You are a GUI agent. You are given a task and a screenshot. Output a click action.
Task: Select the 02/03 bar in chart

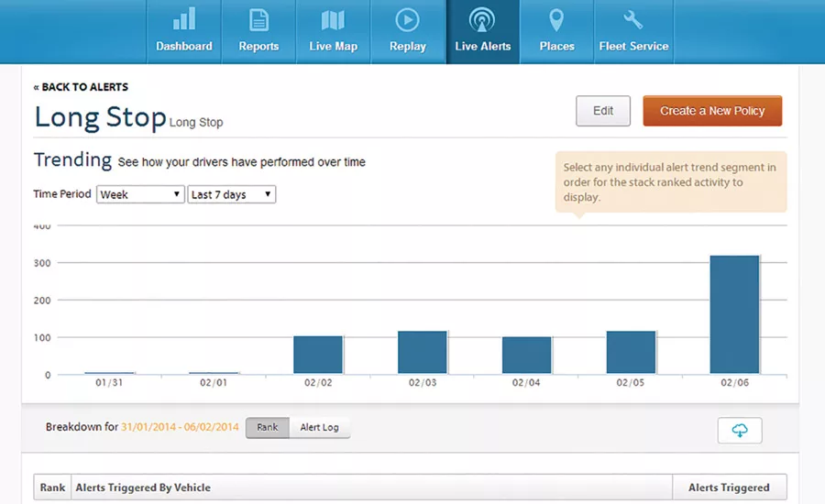pyautogui.click(x=423, y=353)
